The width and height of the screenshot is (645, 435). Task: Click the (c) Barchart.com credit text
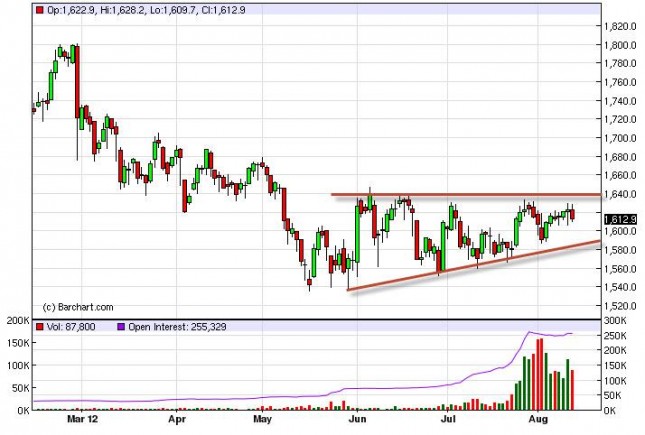click(78, 307)
